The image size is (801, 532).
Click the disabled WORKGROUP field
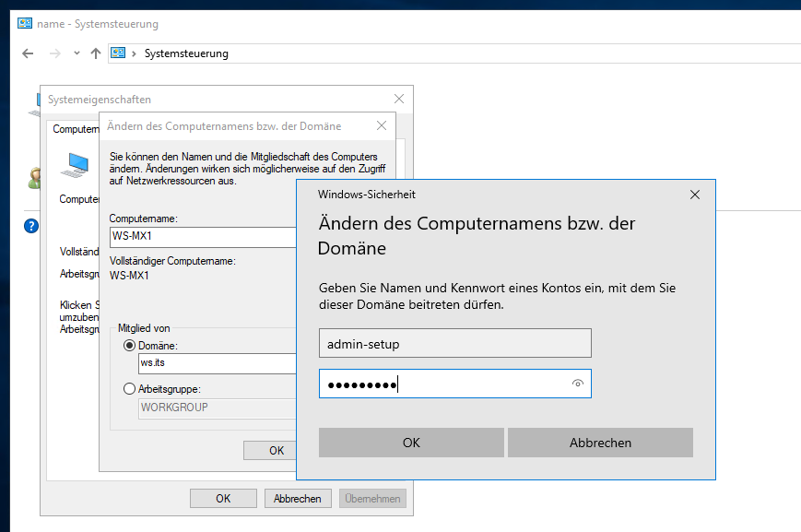pos(218,408)
